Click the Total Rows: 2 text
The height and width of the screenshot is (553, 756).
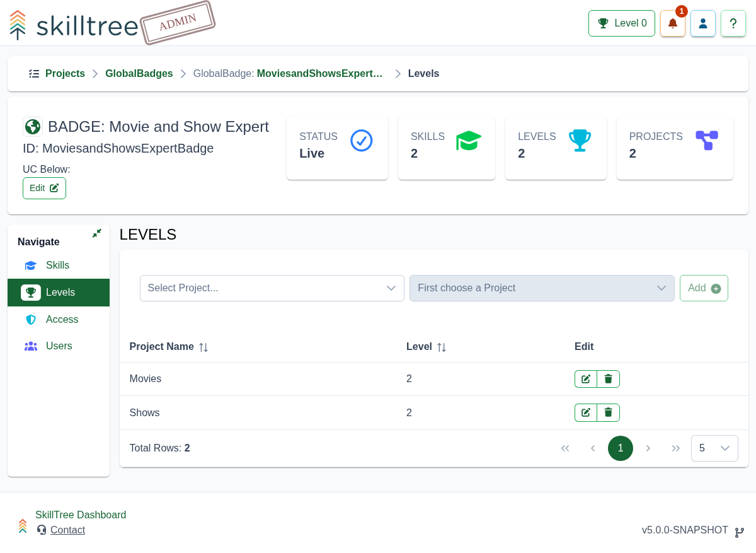[160, 448]
